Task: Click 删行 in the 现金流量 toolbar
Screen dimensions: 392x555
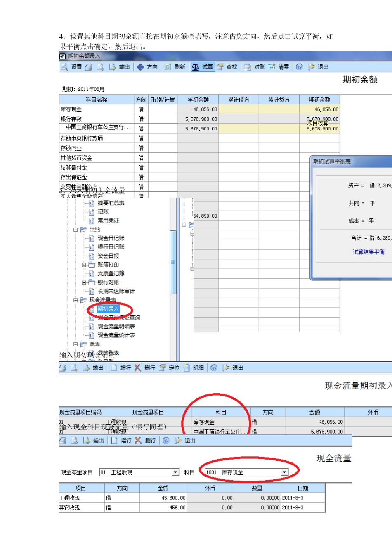Action: point(145,441)
